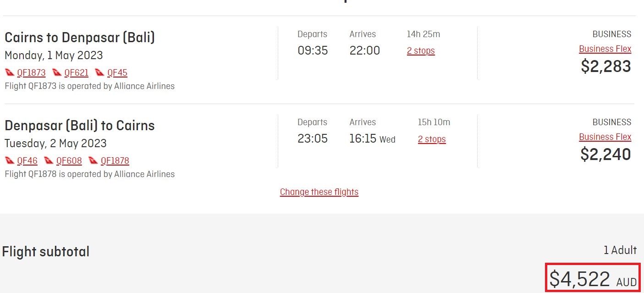This screenshot has height=293, width=644.
Task: Open Business Flex fare for $2,240 flight
Action: [x=605, y=137]
